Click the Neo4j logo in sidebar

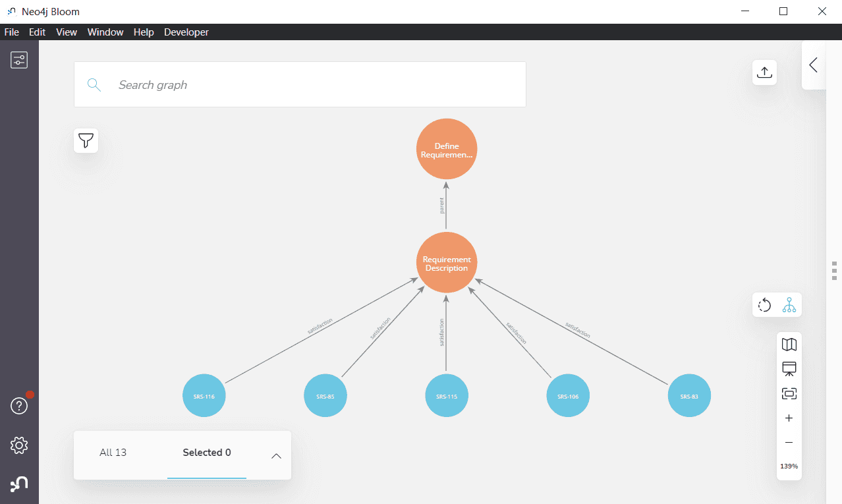click(19, 485)
